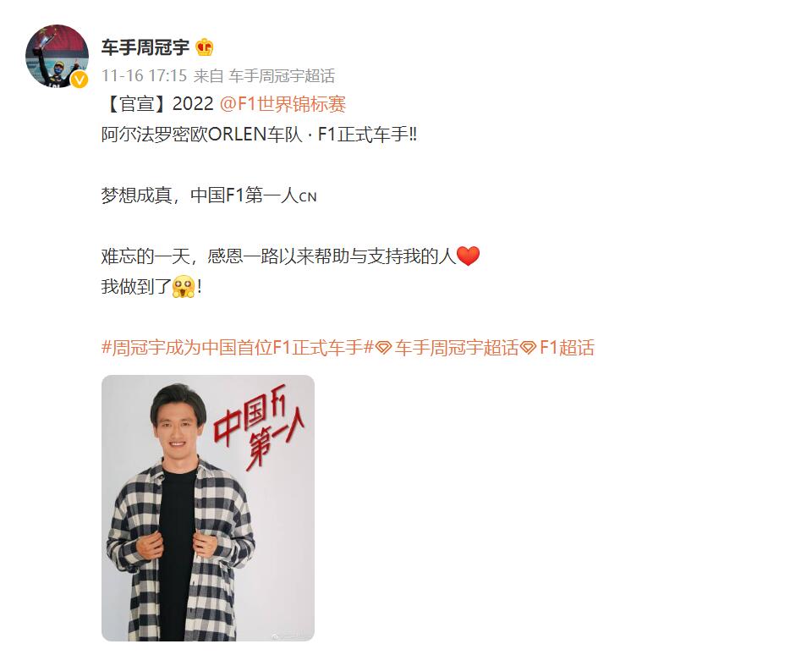This screenshot has width=812, height=666.
Task: Open the username 车手周冠宇
Action: 145,47
